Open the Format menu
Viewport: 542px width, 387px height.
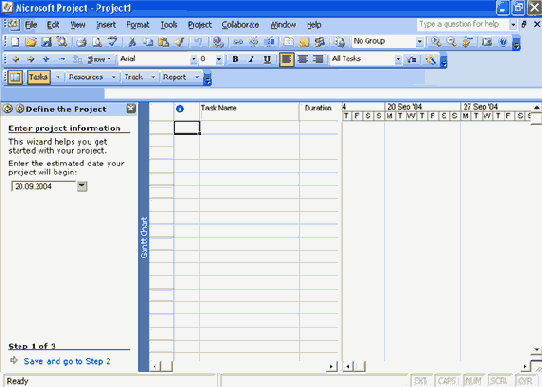[x=138, y=25]
